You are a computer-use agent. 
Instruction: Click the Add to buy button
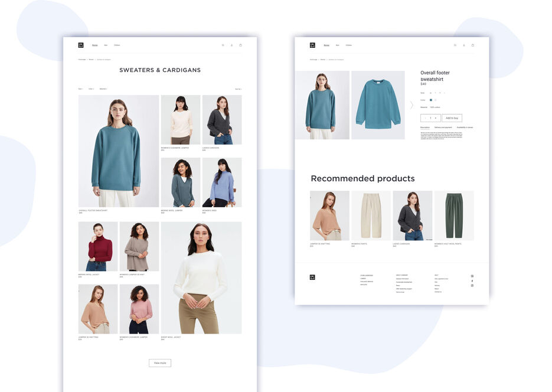(x=452, y=118)
